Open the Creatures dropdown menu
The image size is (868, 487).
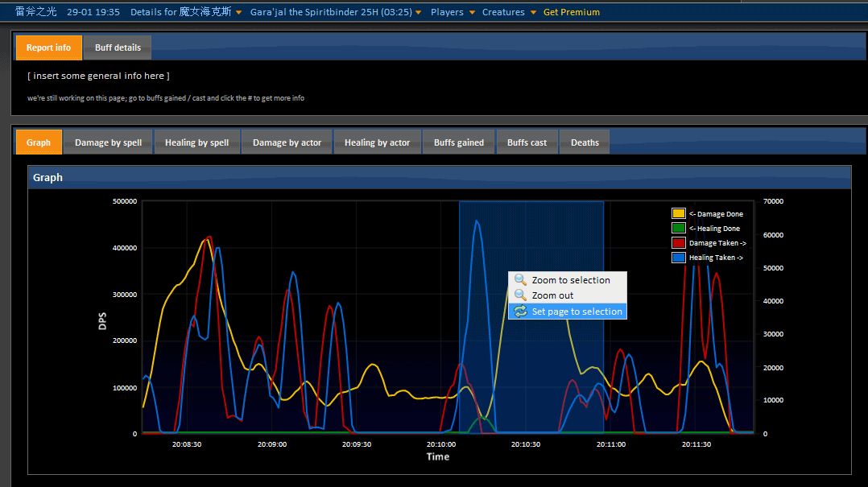coord(509,11)
